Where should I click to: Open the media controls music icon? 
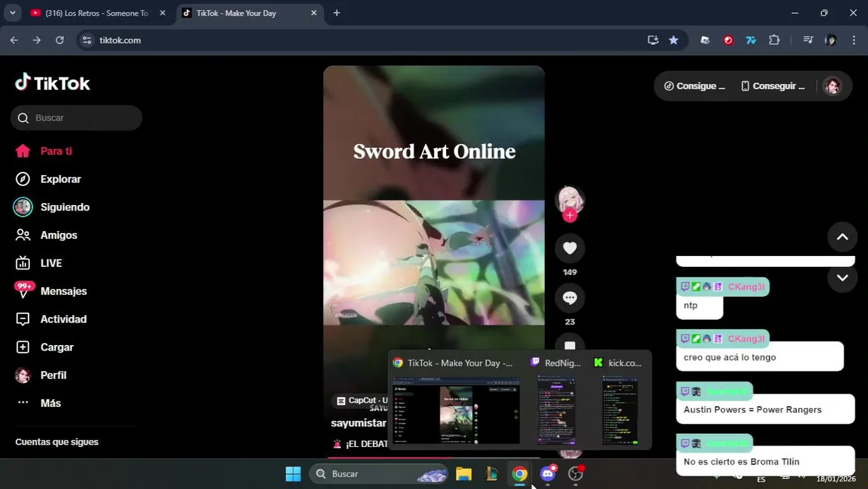(x=808, y=40)
